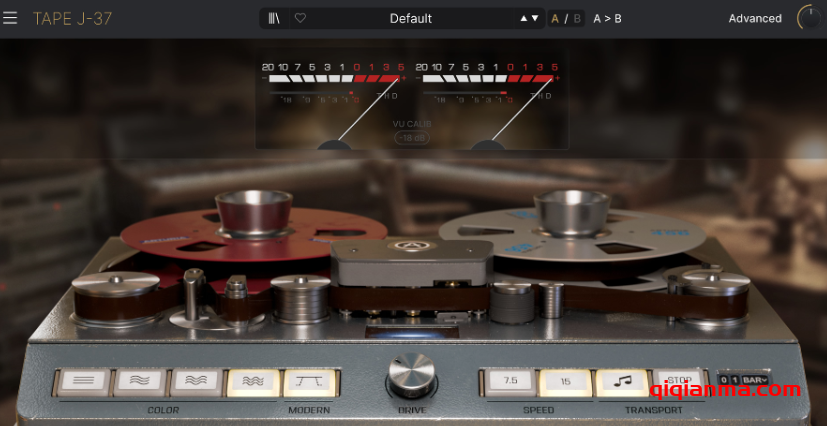
Task: Open the Default preset name list
Action: [x=410, y=18]
